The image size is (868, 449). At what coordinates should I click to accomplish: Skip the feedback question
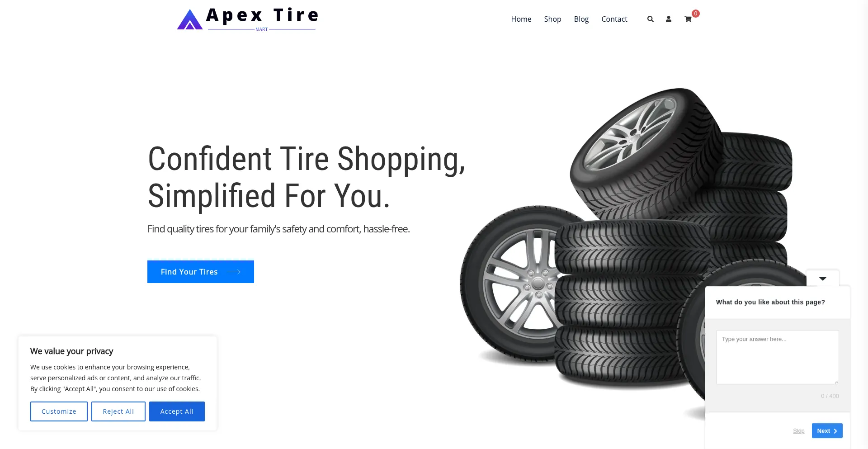click(x=798, y=431)
